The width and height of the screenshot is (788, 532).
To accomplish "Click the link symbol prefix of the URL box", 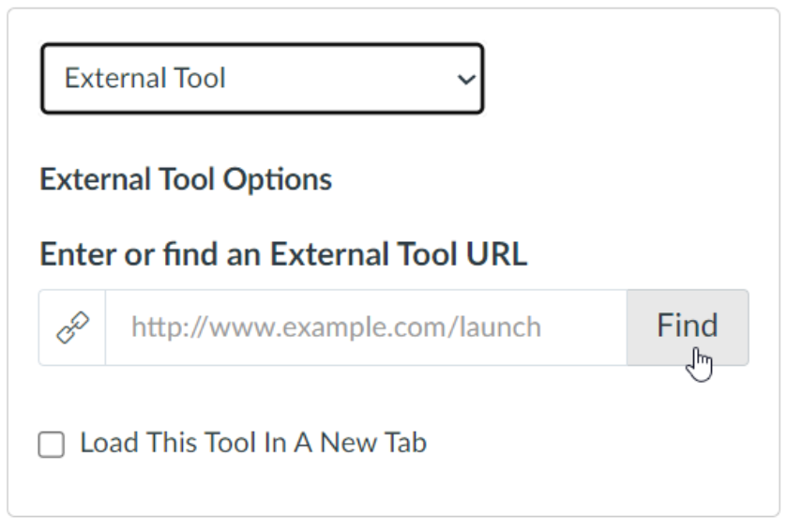I will pos(72,327).
